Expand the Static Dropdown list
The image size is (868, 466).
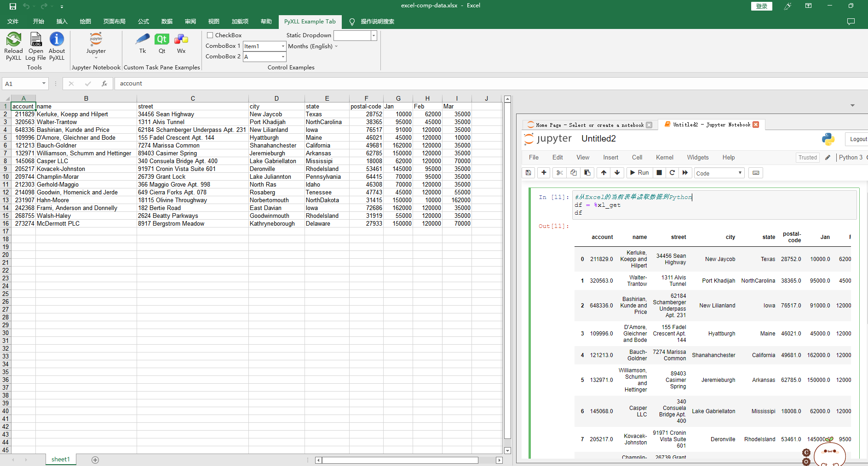pos(374,35)
